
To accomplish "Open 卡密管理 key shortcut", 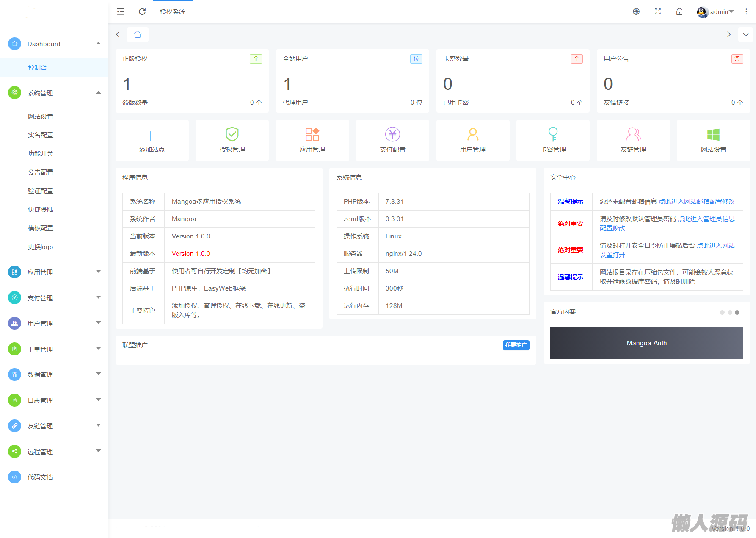I will pos(553,140).
